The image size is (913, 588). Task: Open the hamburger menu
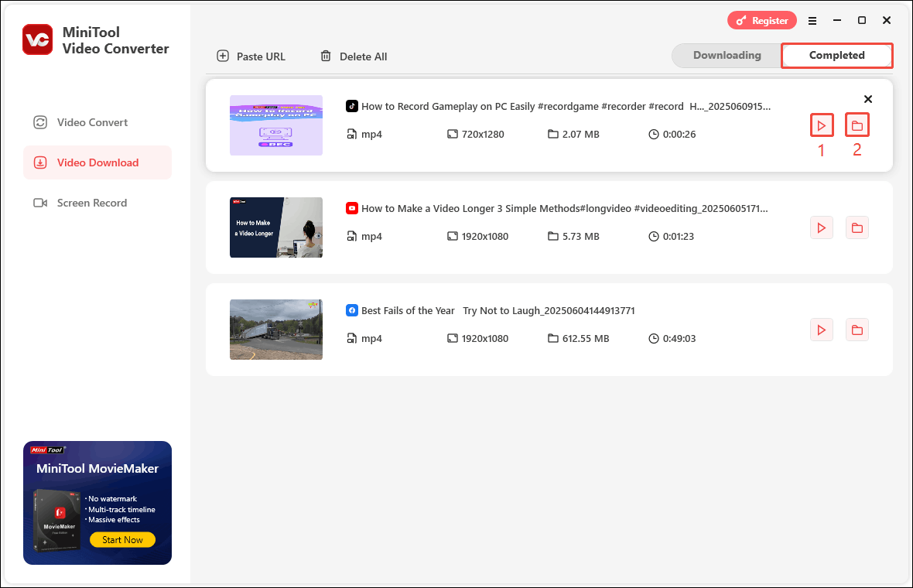tap(812, 21)
